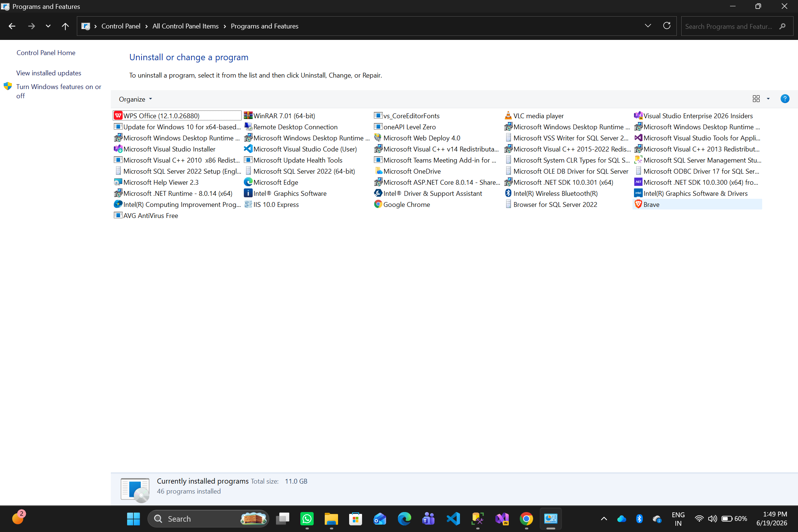Open the Organize dropdown menu
798x532 pixels.
point(135,99)
